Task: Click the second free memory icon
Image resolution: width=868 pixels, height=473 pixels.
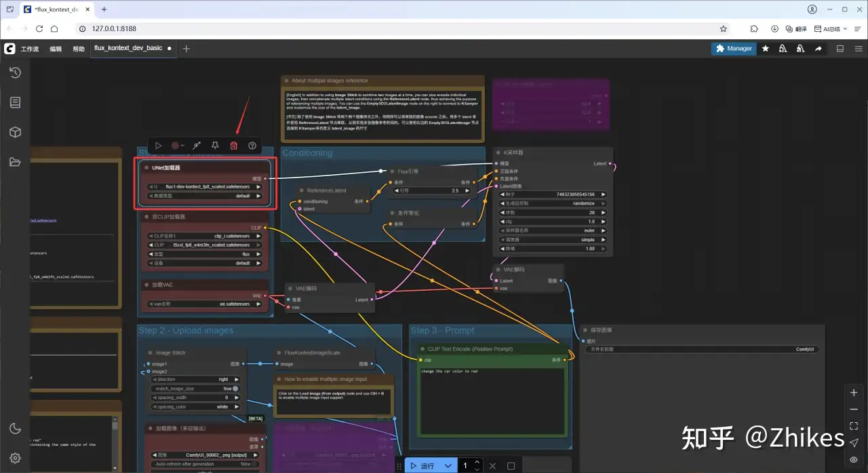Action: (801, 49)
